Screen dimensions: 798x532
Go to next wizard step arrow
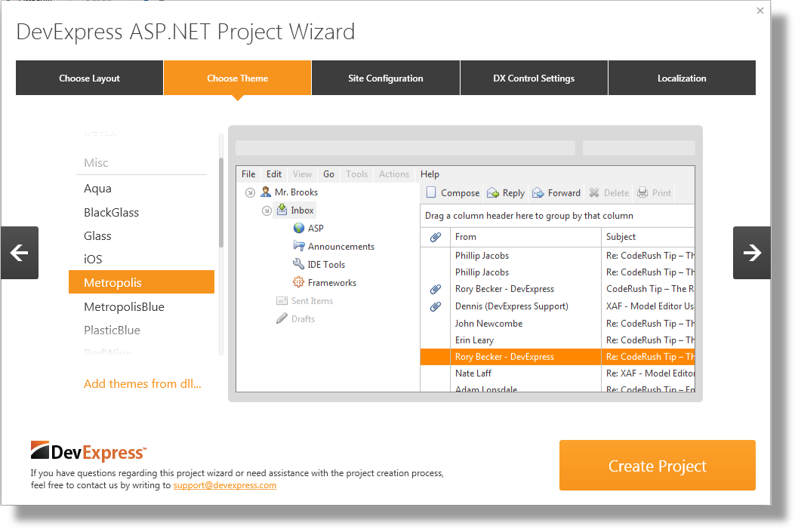[x=752, y=253]
